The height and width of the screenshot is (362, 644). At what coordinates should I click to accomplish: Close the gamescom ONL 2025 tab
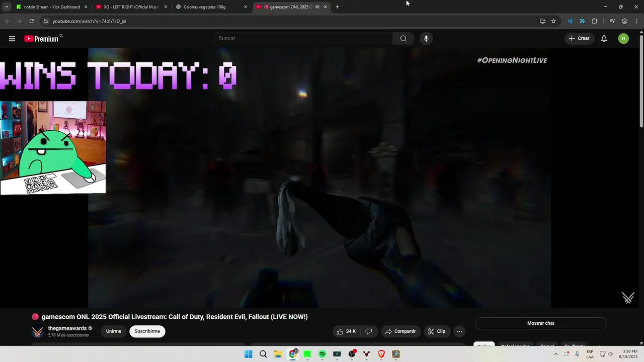pyautogui.click(x=325, y=7)
